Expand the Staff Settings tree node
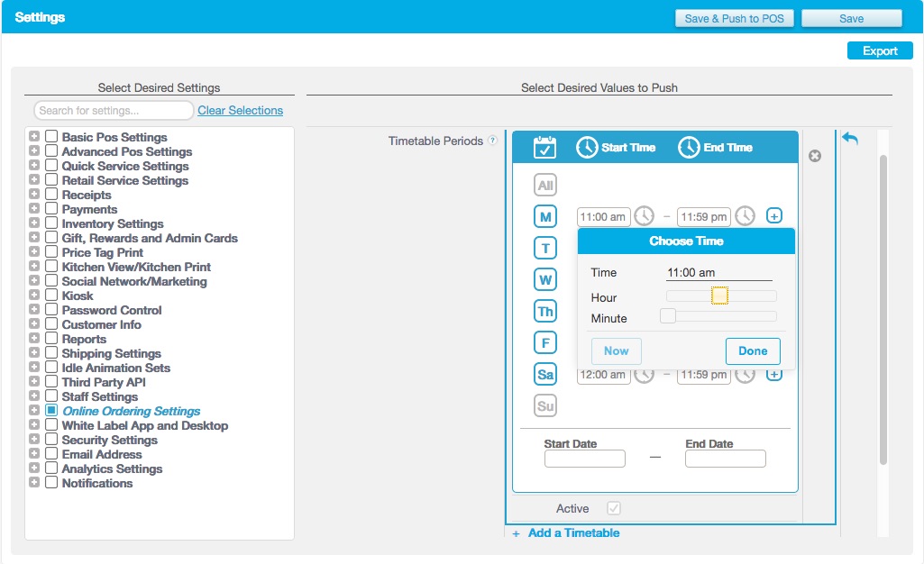 (x=36, y=396)
